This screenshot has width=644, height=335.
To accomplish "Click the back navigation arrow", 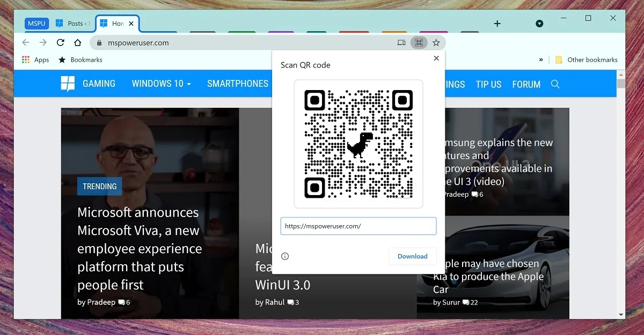I will coord(25,42).
